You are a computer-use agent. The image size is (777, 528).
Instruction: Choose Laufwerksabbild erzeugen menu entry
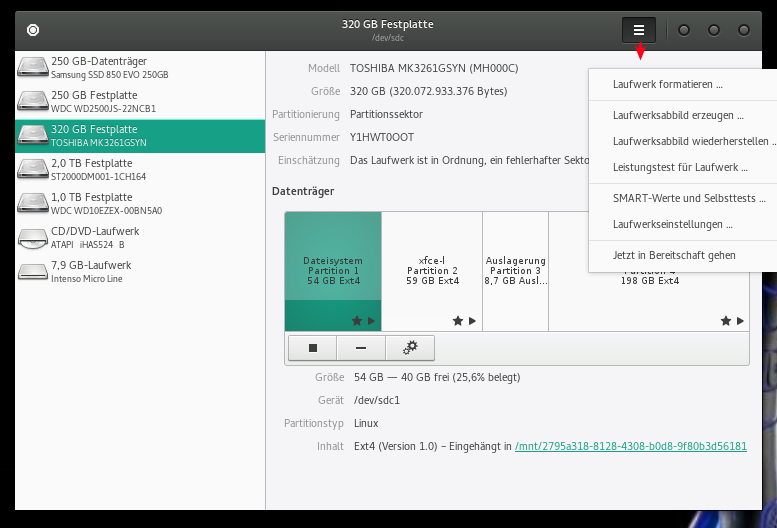678,115
